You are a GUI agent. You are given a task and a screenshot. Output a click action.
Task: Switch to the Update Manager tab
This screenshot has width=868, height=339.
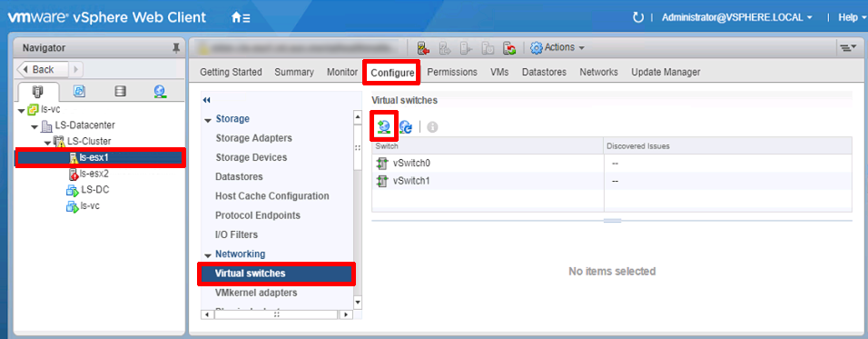(x=666, y=72)
